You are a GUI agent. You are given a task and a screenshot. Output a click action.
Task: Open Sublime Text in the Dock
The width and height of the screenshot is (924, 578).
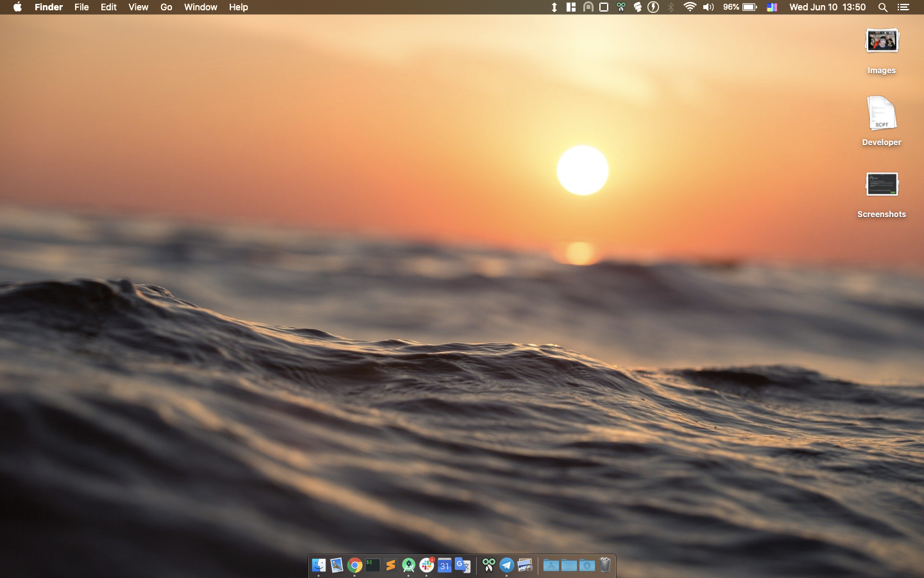click(x=390, y=565)
